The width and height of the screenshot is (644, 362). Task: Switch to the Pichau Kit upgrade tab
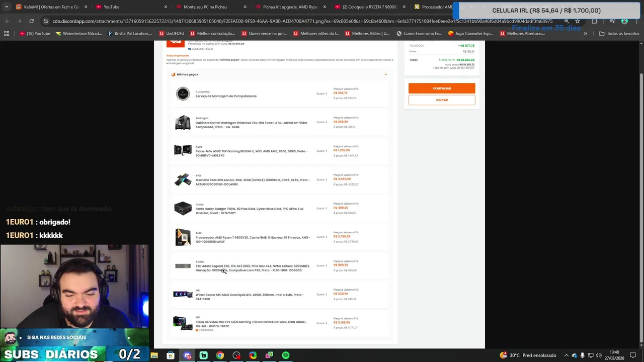point(290,7)
